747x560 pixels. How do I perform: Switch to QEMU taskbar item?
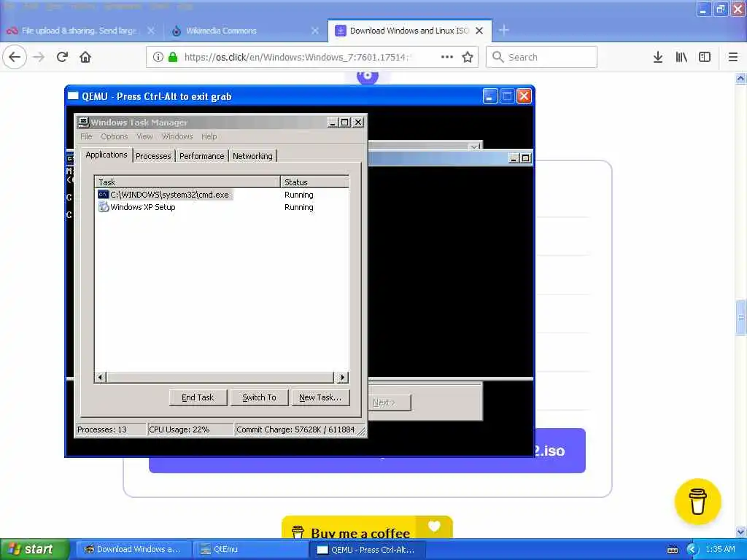click(367, 550)
